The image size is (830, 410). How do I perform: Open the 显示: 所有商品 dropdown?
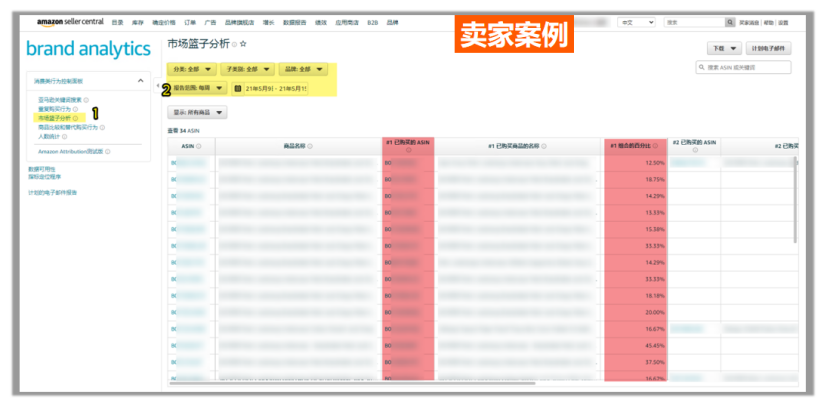click(x=197, y=112)
